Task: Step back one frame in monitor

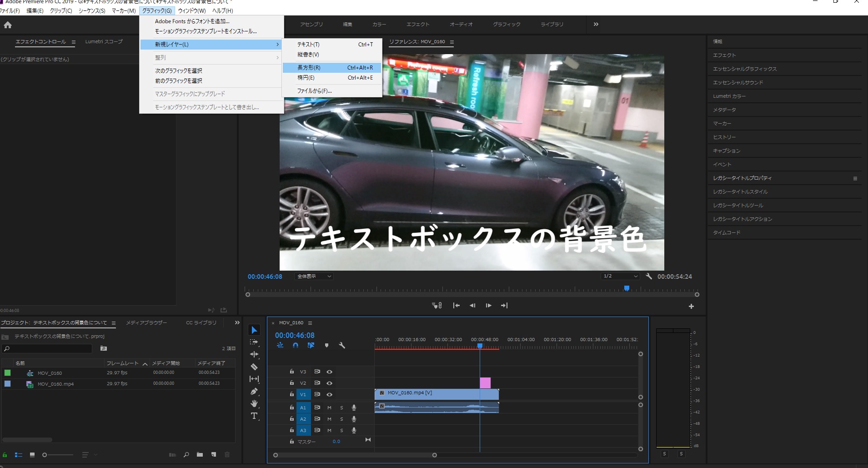Action: click(x=472, y=306)
